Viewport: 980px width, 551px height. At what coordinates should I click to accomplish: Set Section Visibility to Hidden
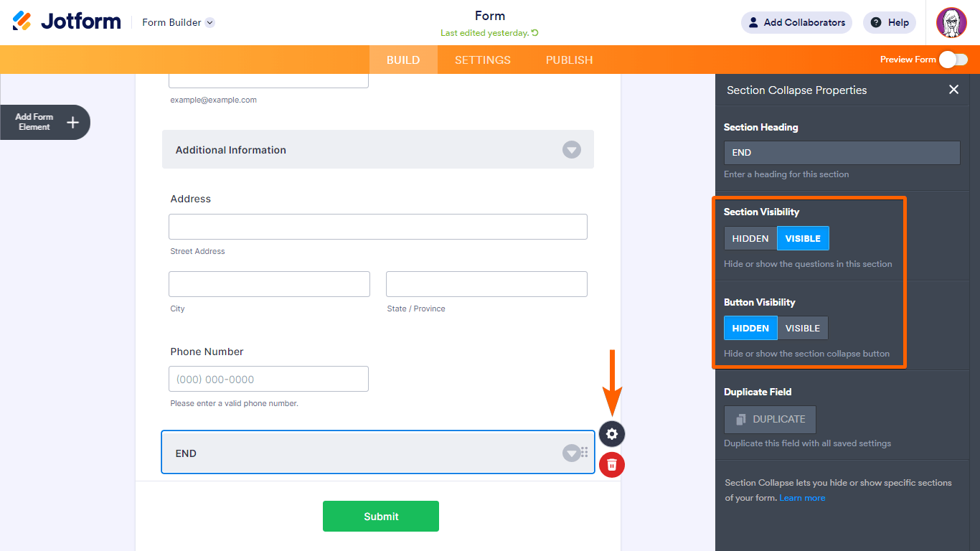750,238
